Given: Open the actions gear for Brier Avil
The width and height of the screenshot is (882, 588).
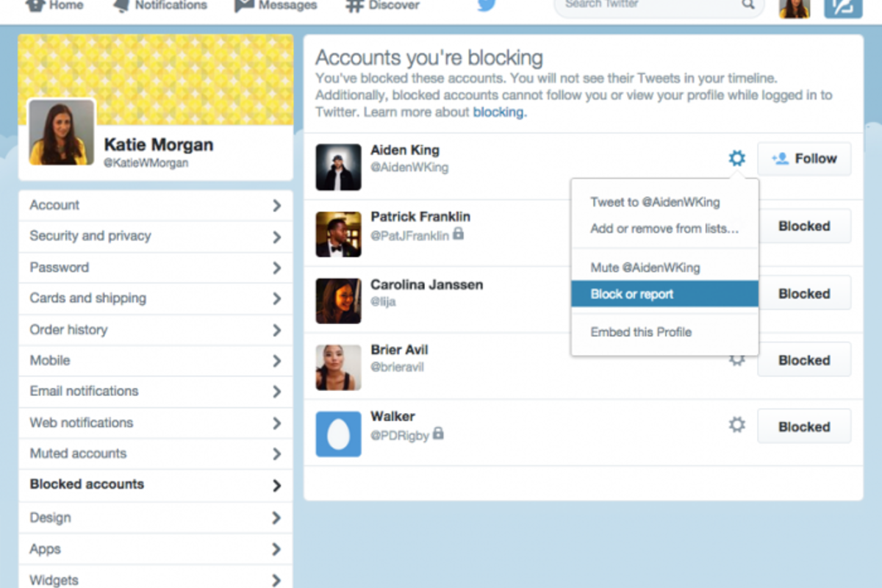Looking at the screenshot, I should pos(736,359).
